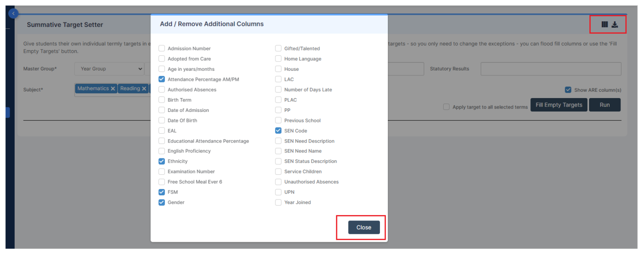Check the Service Children option

[278, 171]
